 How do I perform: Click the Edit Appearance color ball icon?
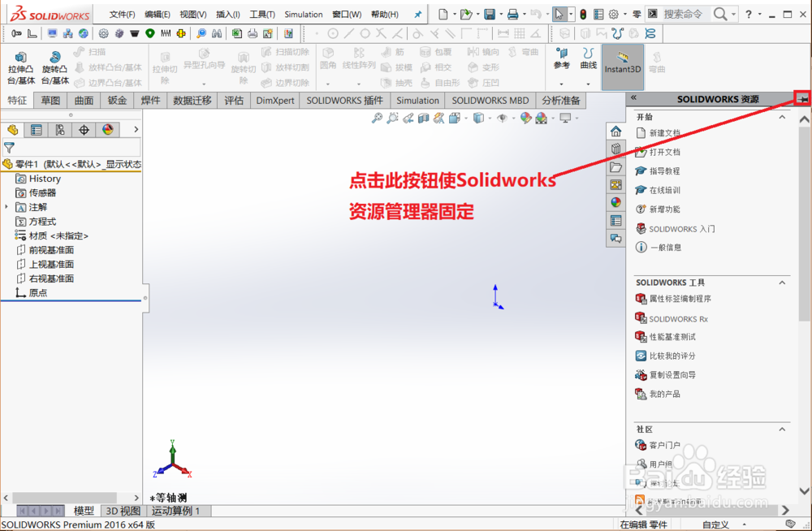click(525, 118)
